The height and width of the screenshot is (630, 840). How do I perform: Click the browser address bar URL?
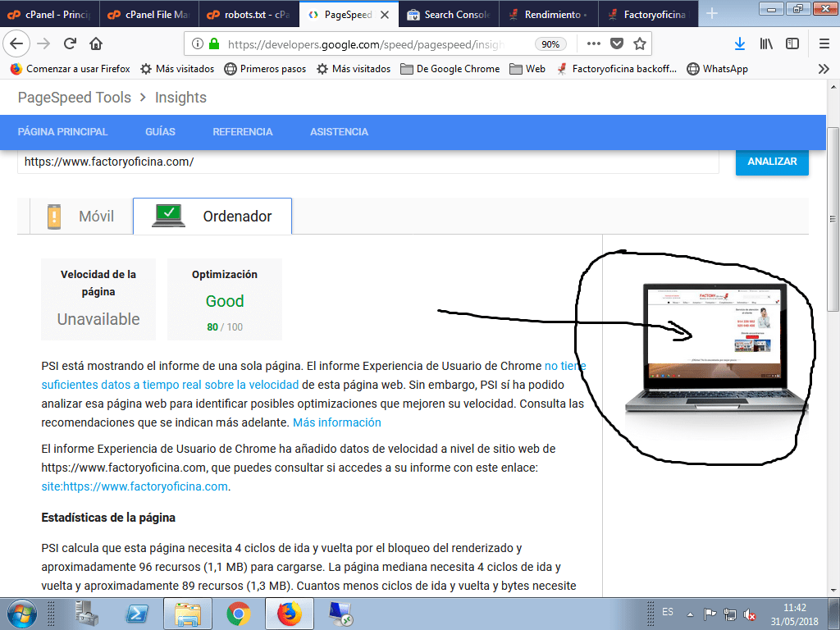[x=366, y=44]
